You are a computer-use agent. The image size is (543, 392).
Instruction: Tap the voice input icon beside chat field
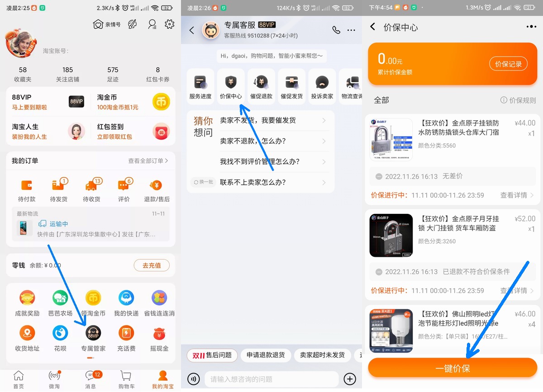[194, 379]
